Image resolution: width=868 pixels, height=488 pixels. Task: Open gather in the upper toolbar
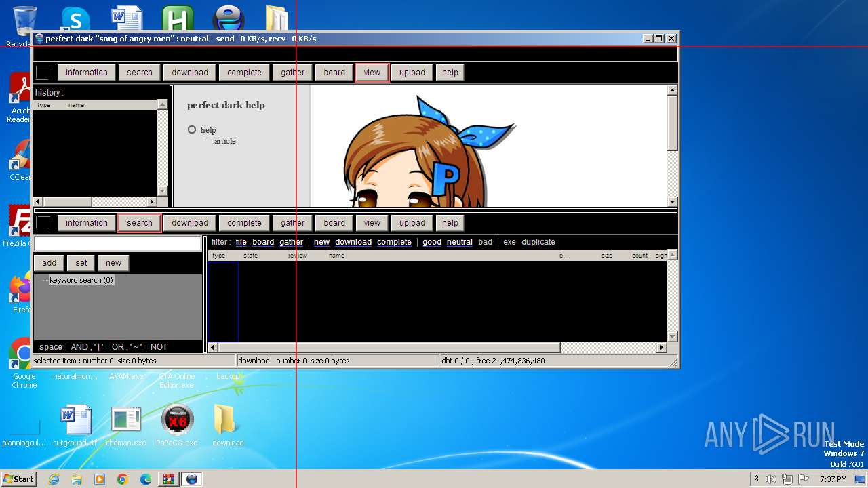coord(293,73)
